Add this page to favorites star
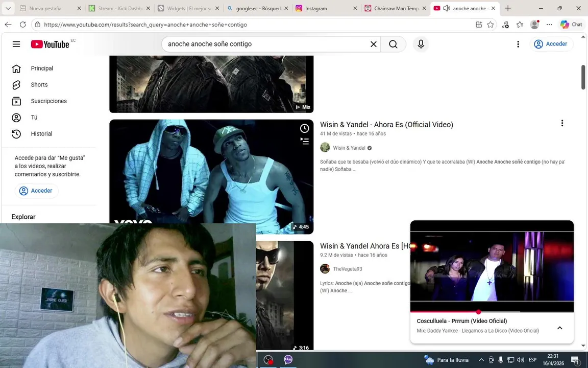The height and width of the screenshot is (368, 588). point(490,25)
